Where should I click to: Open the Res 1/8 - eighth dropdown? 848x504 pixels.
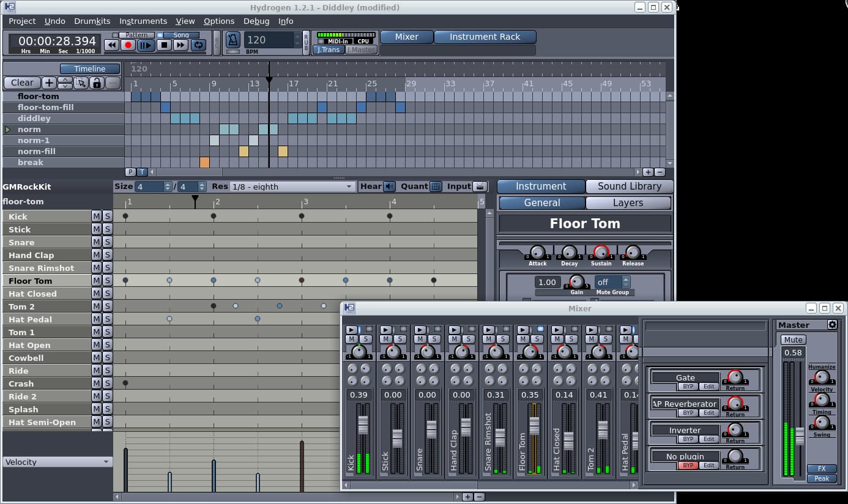point(292,187)
